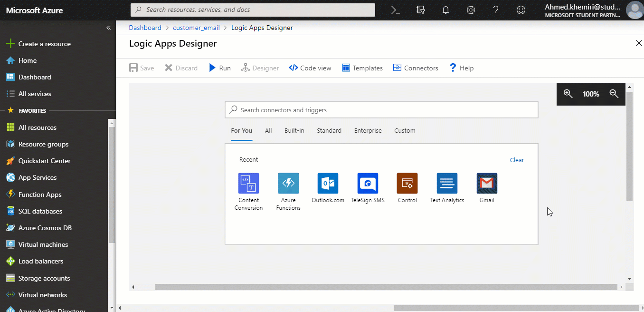
Task: Click the sidebar vertical scrollbar thumb
Action: 112,185
